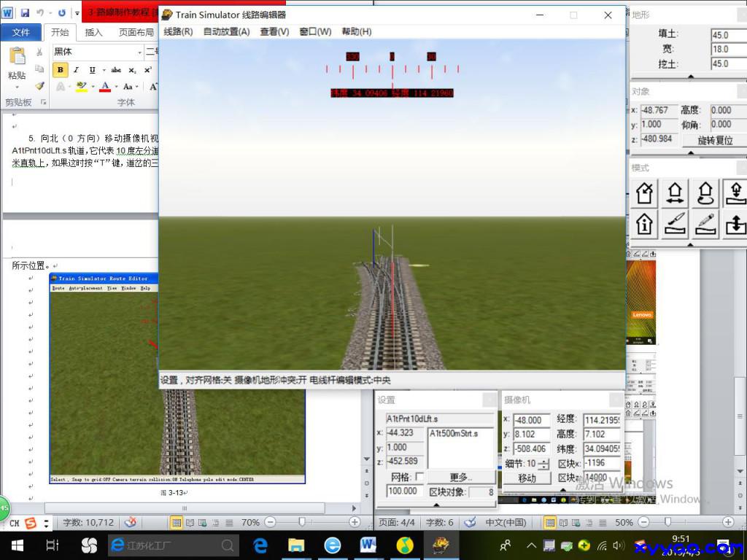
Task: Click the 70% zoom slider in Word
Action: coord(301,522)
